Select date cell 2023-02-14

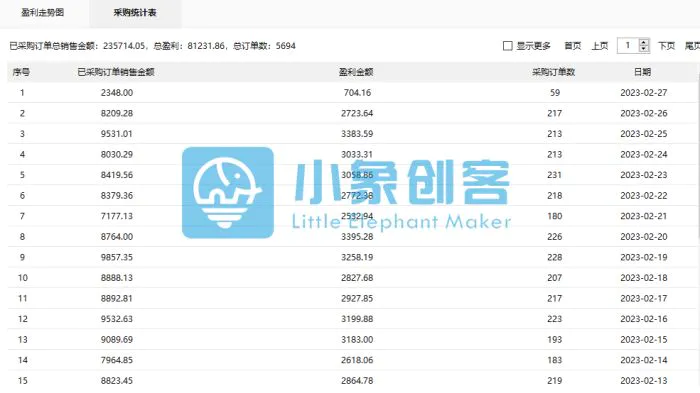pyautogui.click(x=644, y=360)
